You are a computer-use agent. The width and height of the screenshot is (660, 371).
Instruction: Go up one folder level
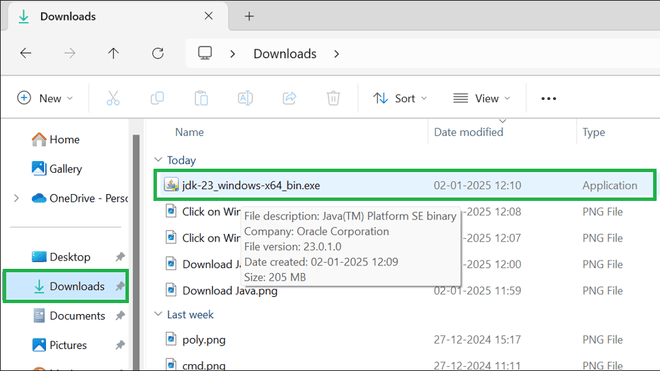coord(113,53)
